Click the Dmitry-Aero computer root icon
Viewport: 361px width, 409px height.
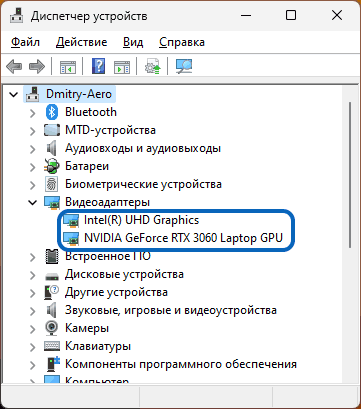(x=33, y=94)
